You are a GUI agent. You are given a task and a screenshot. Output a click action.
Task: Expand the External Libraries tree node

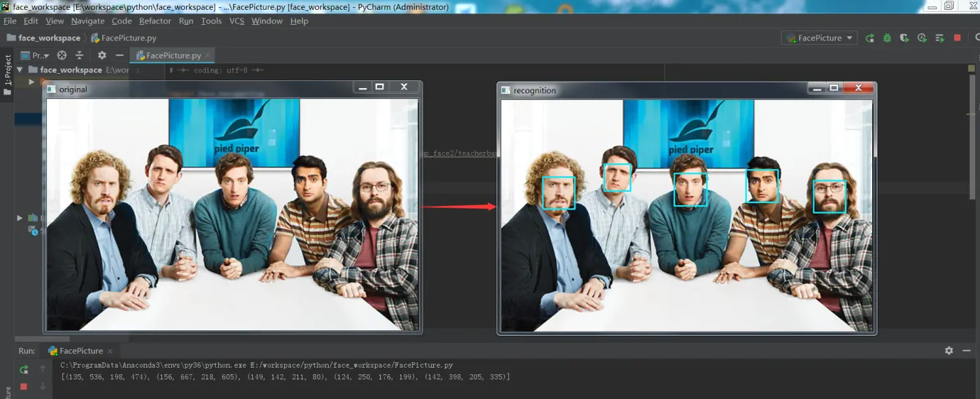pyautogui.click(x=20, y=217)
